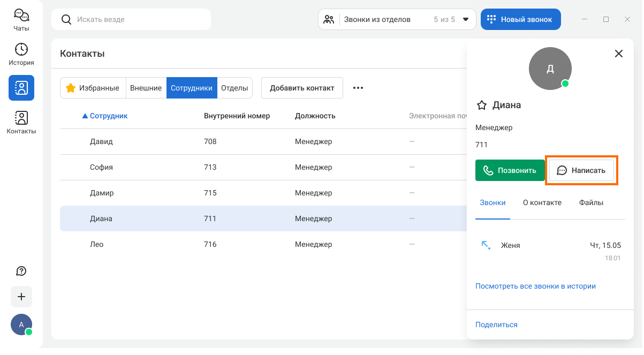Viewport: 644px width, 355px height.
Task: Click the plus icon in sidebar
Action: [x=21, y=297]
